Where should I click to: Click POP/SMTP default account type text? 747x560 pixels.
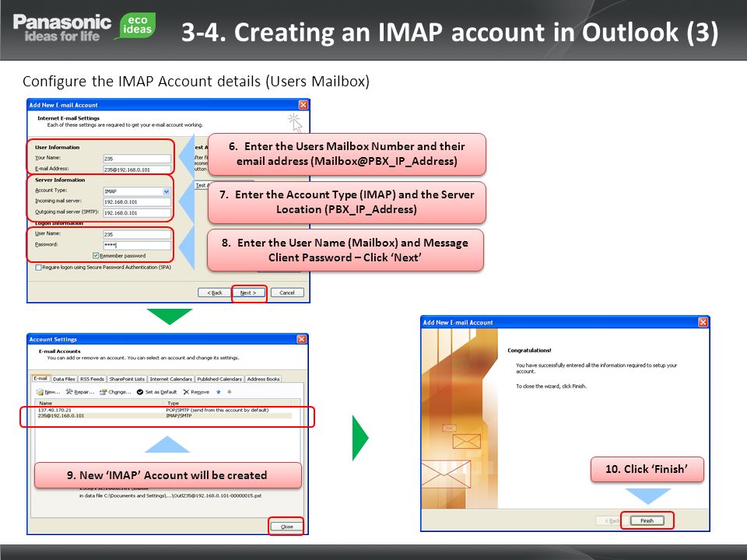pos(217,410)
